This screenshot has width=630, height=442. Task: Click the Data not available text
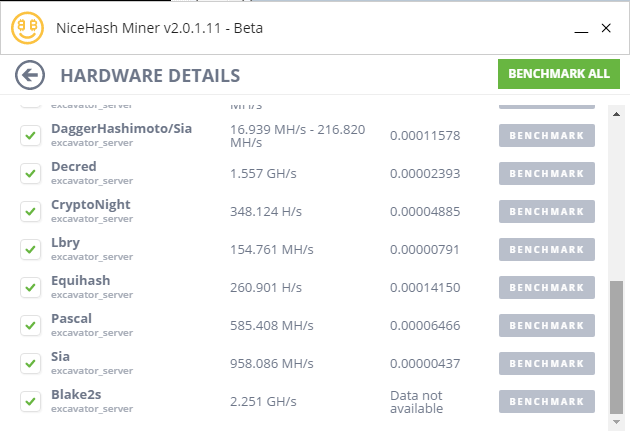coord(417,402)
